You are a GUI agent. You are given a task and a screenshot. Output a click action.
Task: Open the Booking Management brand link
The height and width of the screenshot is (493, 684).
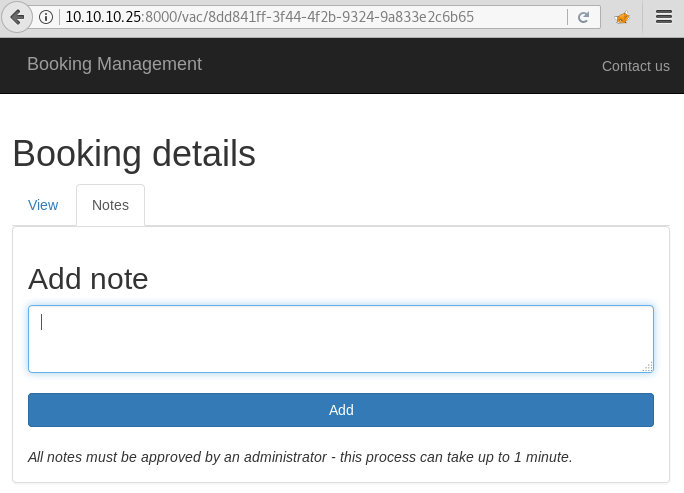click(114, 64)
